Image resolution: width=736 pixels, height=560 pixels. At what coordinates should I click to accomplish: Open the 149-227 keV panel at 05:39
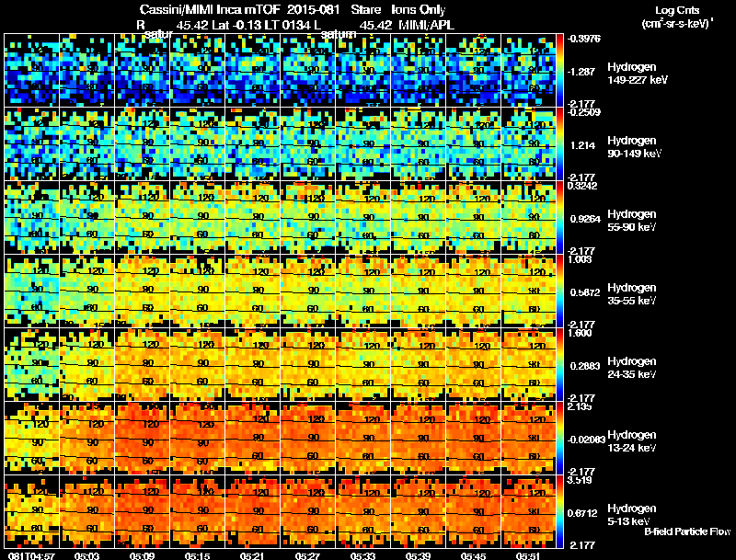(x=418, y=71)
